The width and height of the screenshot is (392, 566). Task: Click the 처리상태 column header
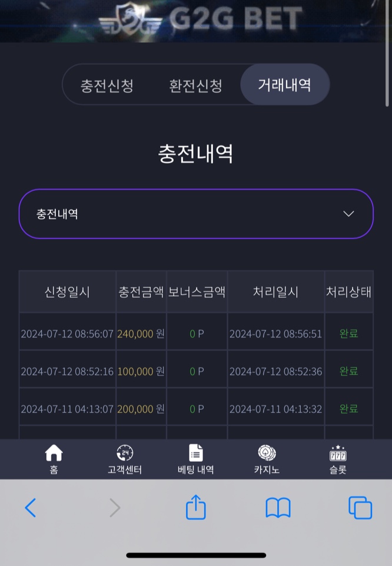pyautogui.click(x=348, y=292)
